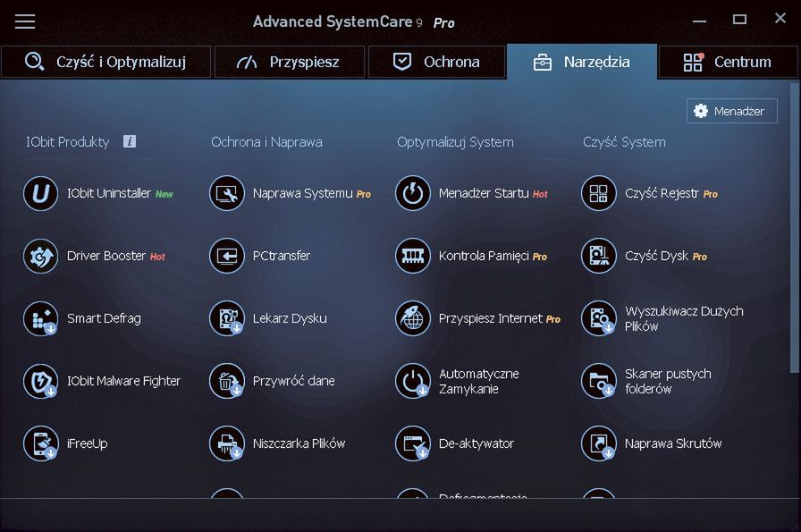The image size is (801, 532).
Task: Open the Ochrona tab
Action: [x=437, y=62]
